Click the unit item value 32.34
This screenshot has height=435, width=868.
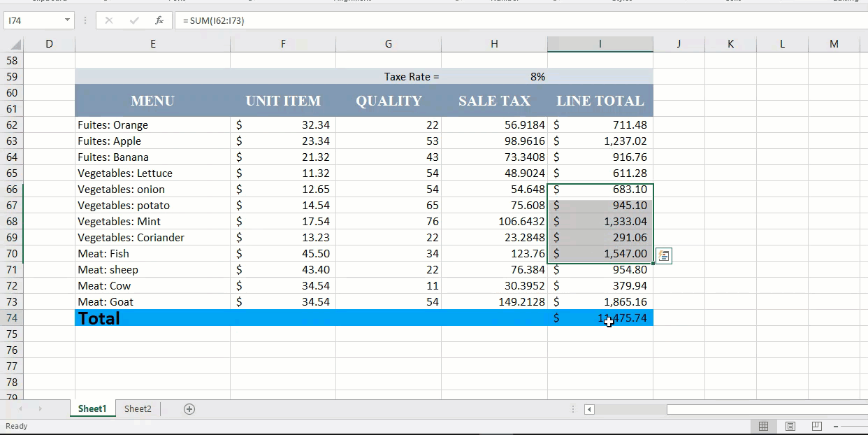(x=283, y=125)
